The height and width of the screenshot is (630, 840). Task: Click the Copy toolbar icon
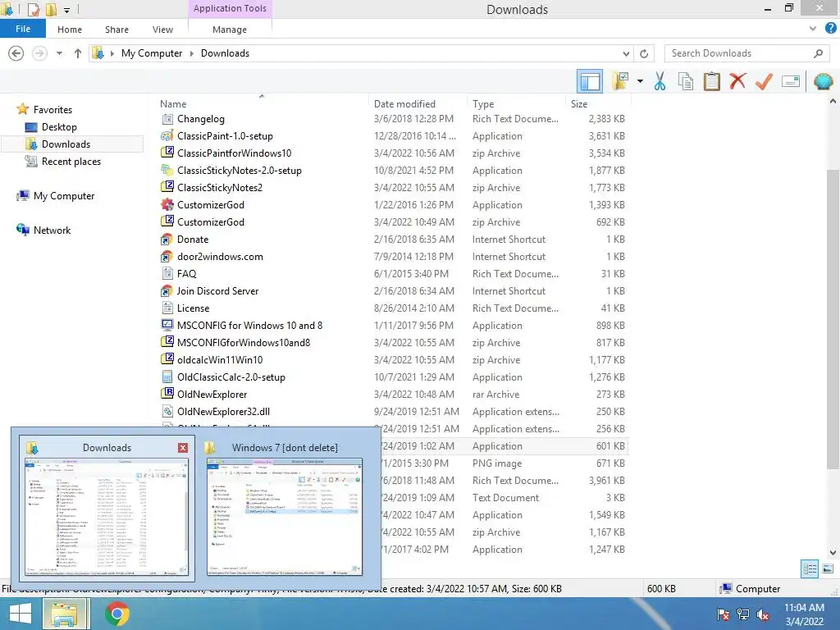click(x=686, y=81)
